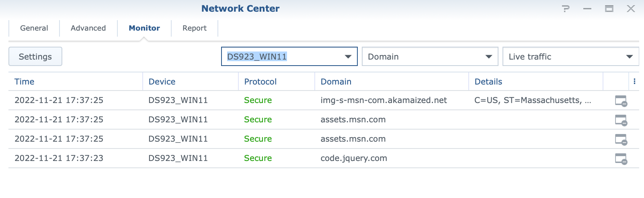Minimize the Network Center window
The image size is (644, 198).
tap(587, 8)
